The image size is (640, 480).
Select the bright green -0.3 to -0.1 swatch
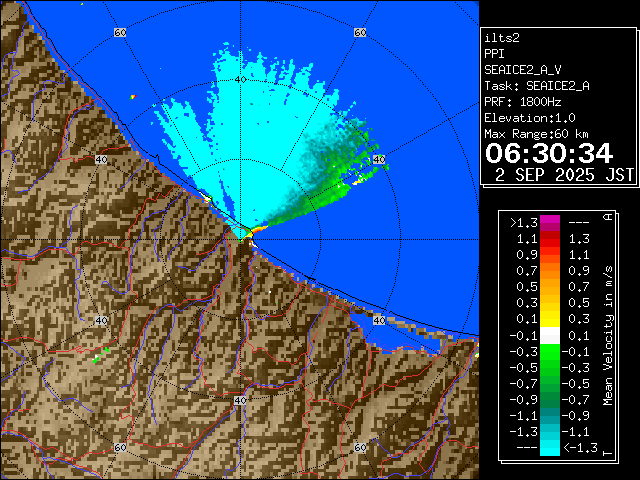[x=550, y=351]
